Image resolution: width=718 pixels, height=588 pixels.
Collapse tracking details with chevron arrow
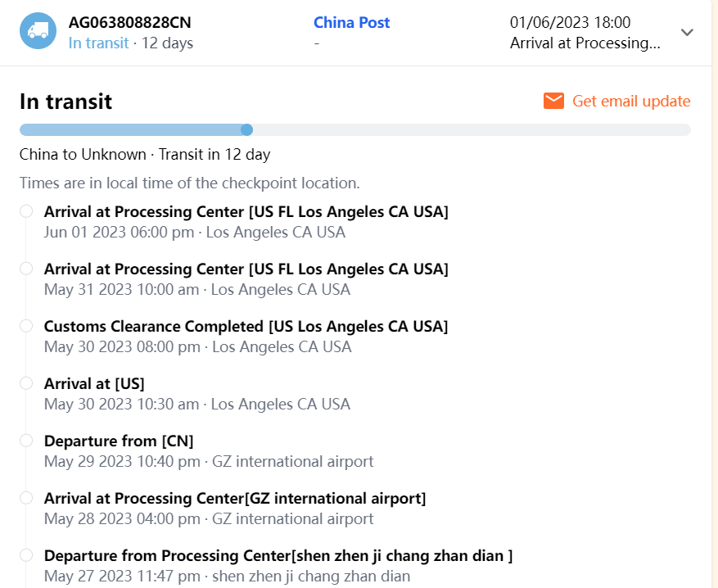coord(688,33)
